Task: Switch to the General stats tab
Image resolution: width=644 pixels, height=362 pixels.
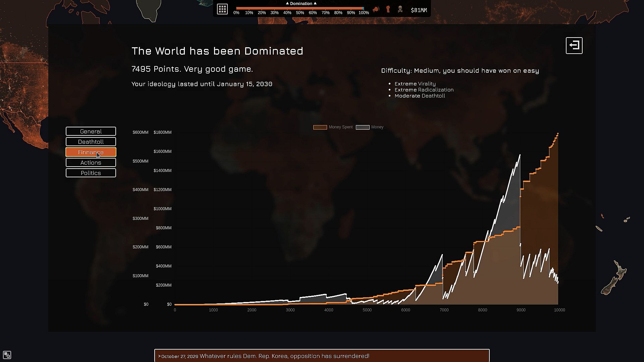Action: (91, 131)
